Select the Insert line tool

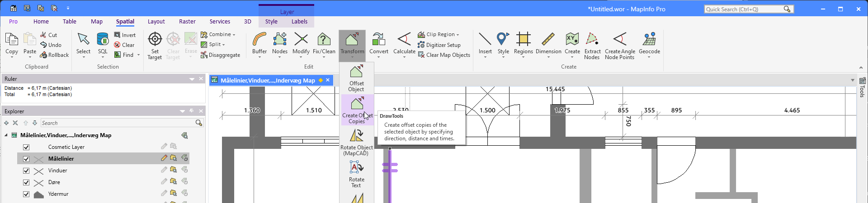click(x=485, y=43)
